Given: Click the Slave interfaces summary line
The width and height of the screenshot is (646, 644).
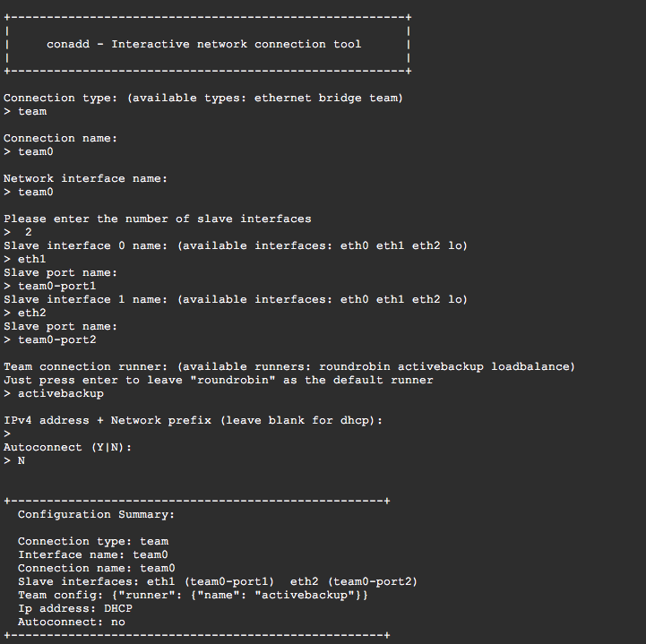Looking at the screenshot, I should [x=218, y=582].
